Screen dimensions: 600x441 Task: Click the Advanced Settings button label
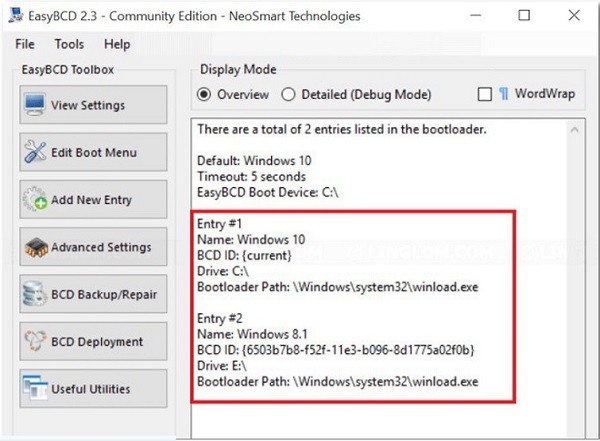coord(101,247)
